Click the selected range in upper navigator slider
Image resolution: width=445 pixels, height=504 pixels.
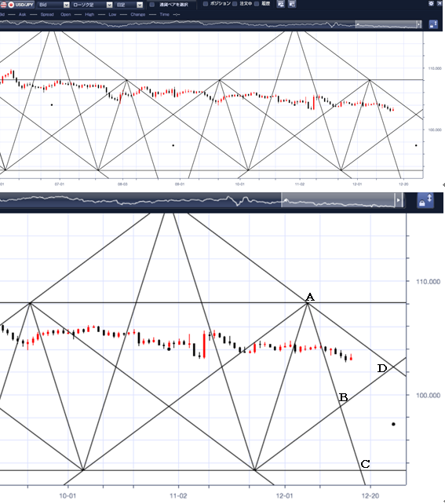386,24
